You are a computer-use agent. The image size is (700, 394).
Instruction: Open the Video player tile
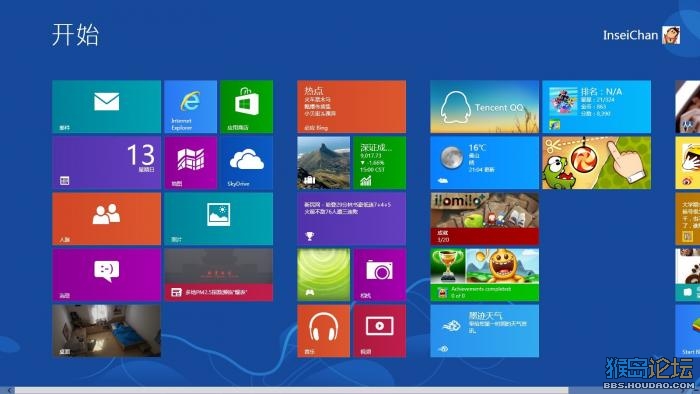coord(379,331)
